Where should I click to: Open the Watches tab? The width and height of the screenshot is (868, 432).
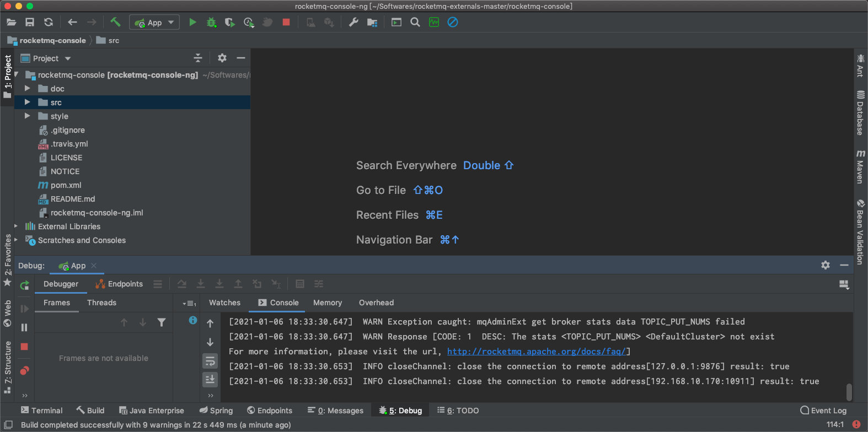tap(224, 303)
